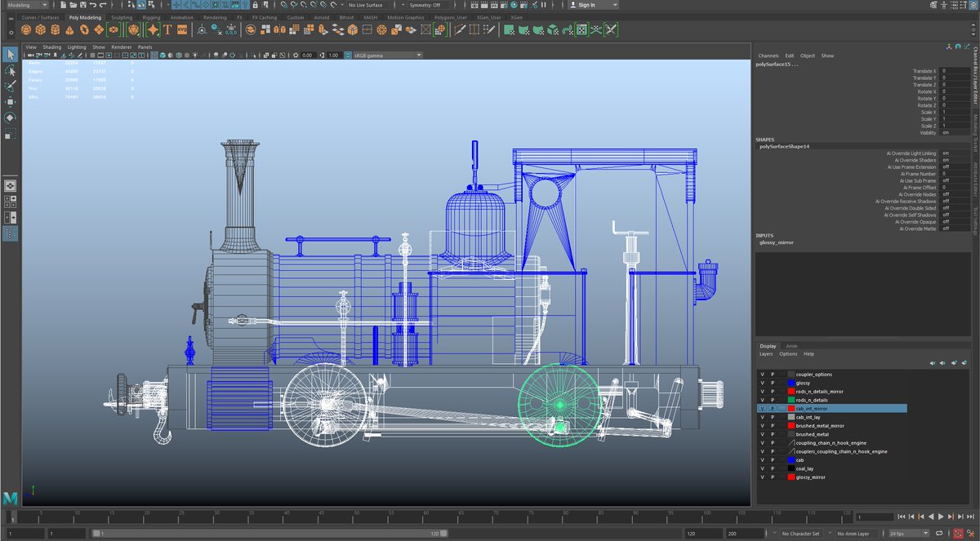Go to start of playback range
The width and height of the screenshot is (980, 541).
pos(902,517)
